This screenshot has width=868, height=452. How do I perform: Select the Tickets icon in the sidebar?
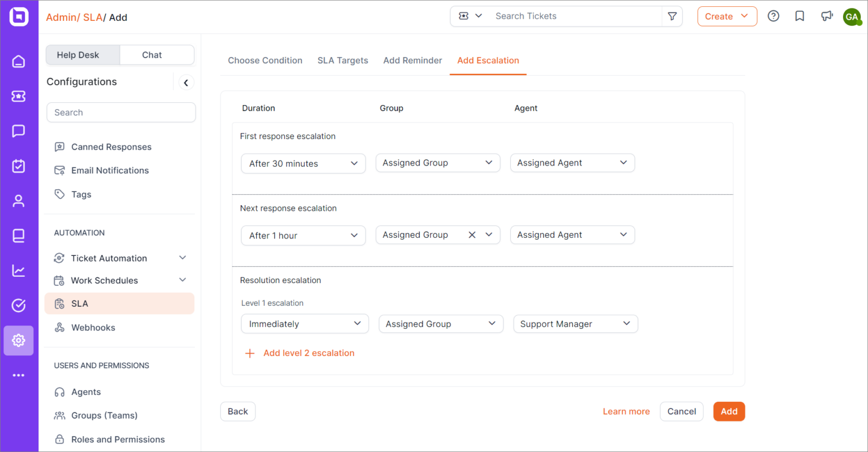[x=19, y=96]
